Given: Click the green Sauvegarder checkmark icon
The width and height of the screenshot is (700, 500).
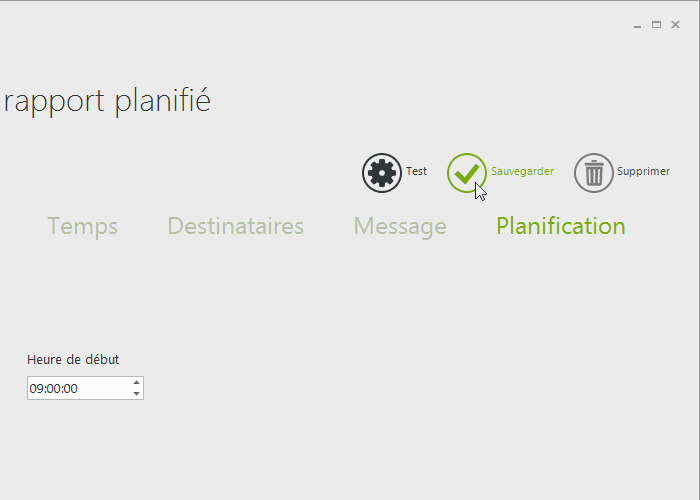Looking at the screenshot, I should coord(466,173).
